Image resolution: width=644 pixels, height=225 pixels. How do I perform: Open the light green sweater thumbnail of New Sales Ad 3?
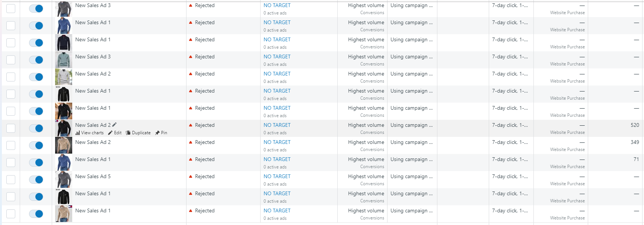[x=64, y=60]
